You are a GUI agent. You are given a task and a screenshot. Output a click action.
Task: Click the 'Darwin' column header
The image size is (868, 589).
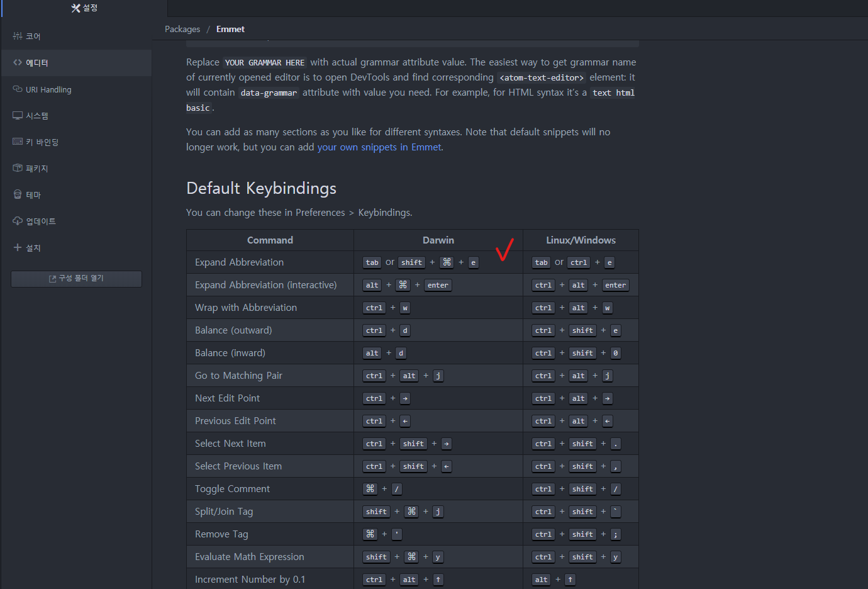coord(438,240)
